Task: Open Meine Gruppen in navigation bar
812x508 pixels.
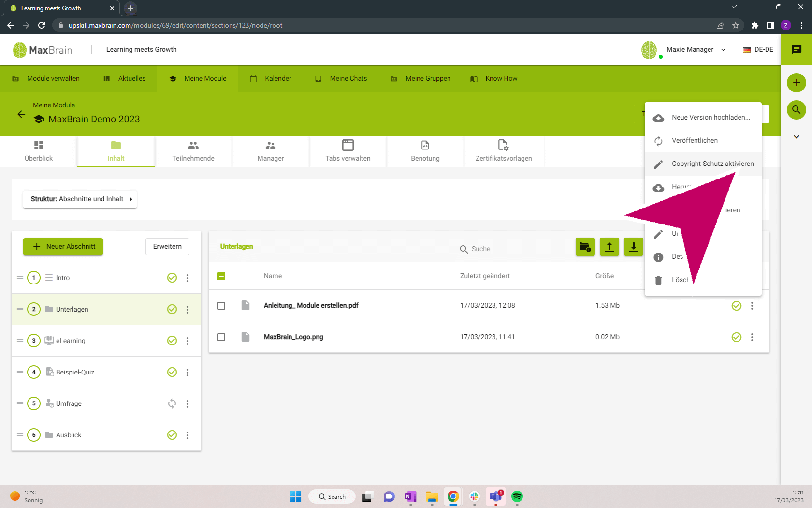Action: click(x=420, y=79)
